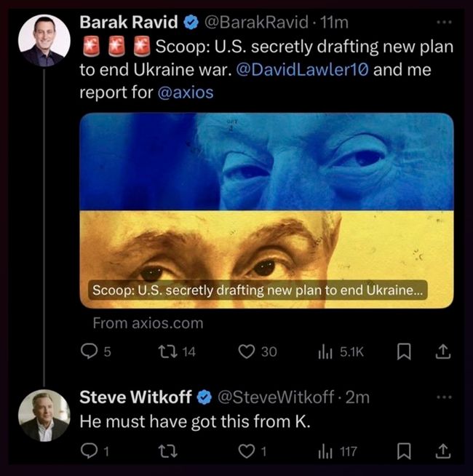
Task: Open more options on Barak Ravid's tweet
Action: click(444, 22)
